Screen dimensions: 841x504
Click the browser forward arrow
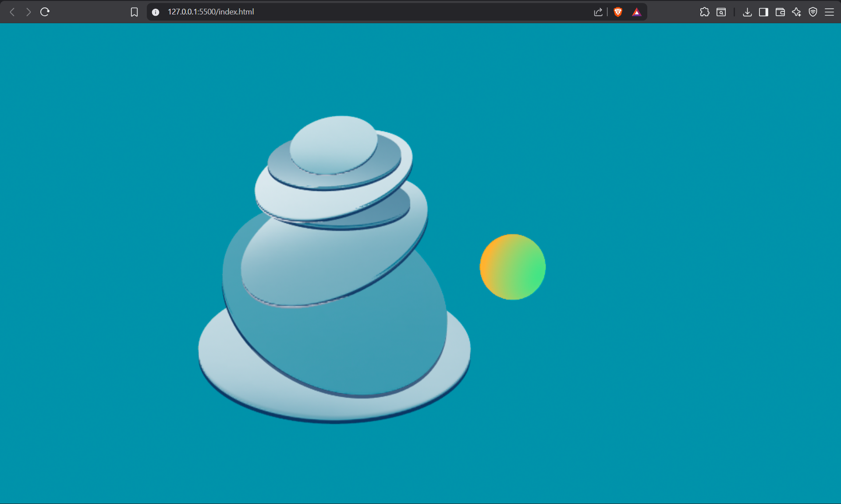tap(28, 12)
